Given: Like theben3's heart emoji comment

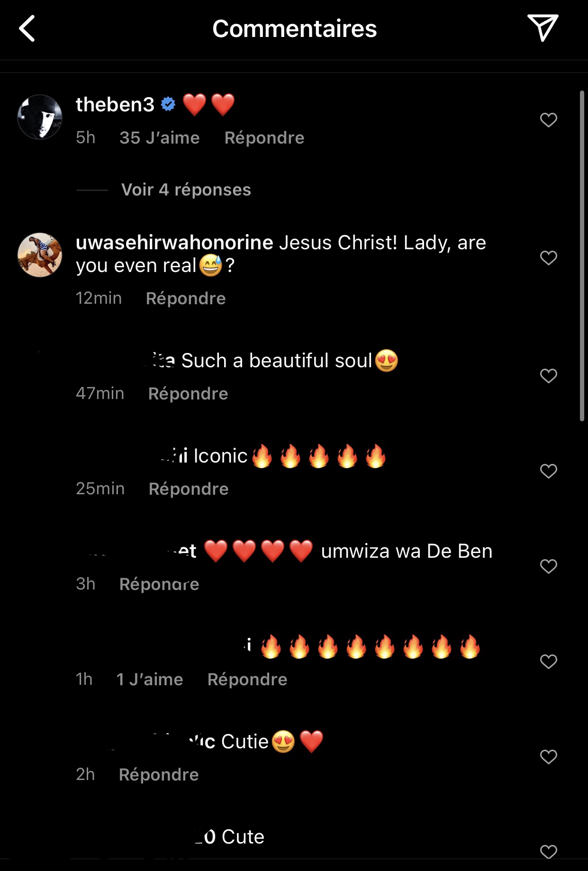Looking at the screenshot, I should (x=548, y=120).
